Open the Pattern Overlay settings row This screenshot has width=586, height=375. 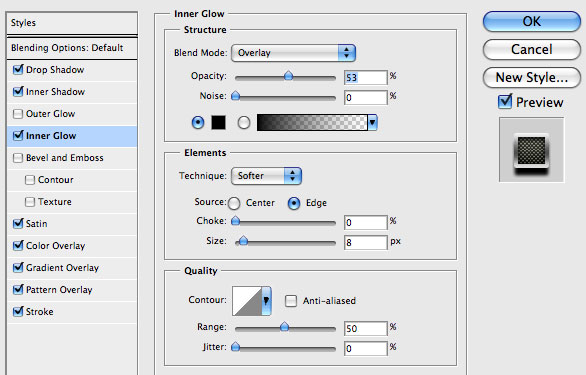(72, 290)
